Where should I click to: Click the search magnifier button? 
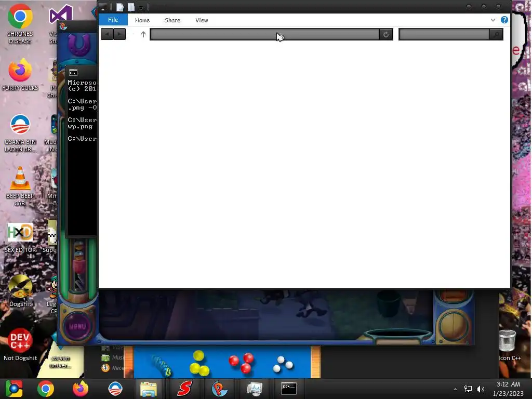[496, 34]
